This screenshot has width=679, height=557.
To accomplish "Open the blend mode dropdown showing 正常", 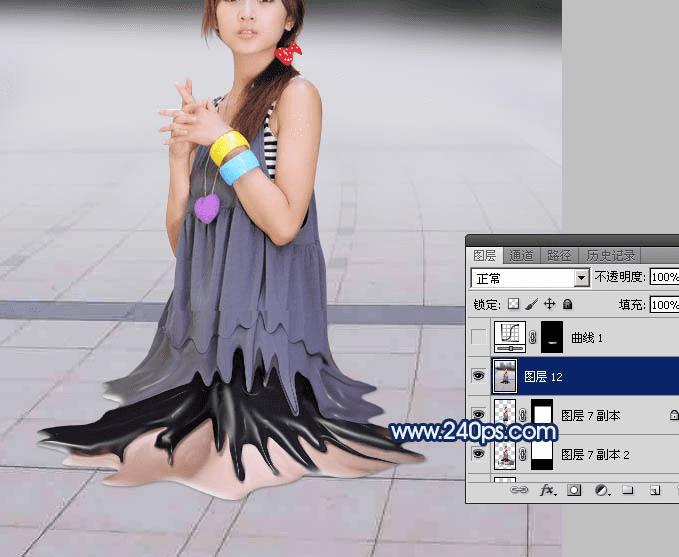I will 530,278.
